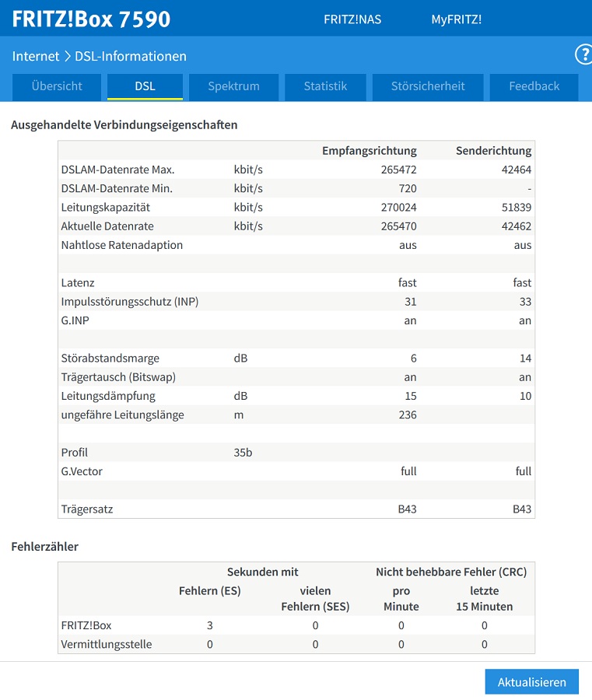
Task: Click the Aktualisieren button
Action: point(532,682)
